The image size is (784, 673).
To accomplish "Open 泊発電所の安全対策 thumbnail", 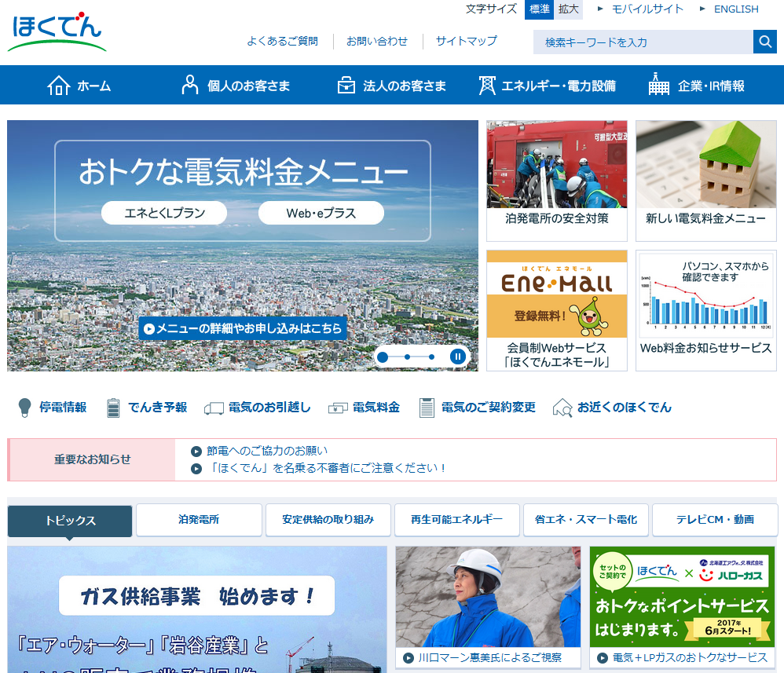I will click(556, 181).
